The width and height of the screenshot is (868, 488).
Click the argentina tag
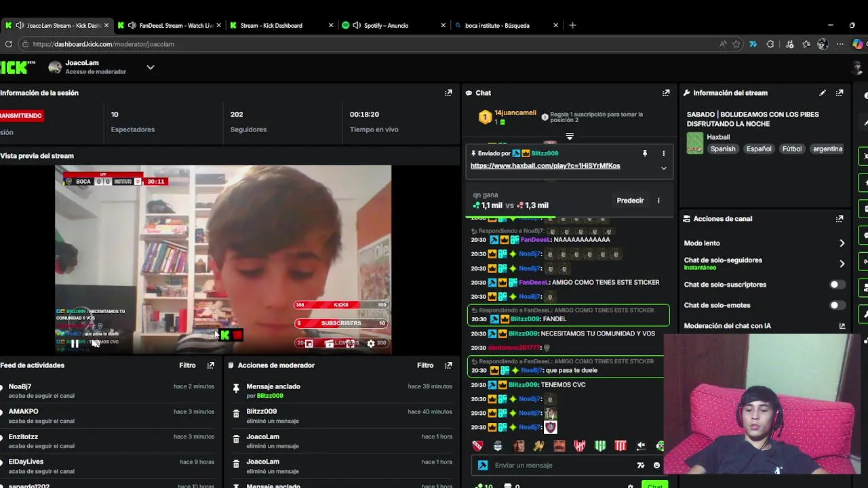pyautogui.click(x=827, y=149)
